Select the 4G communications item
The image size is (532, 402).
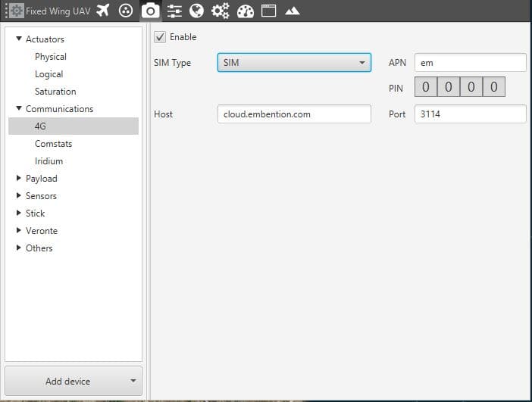pyautogui.click(x=74, y=126)
